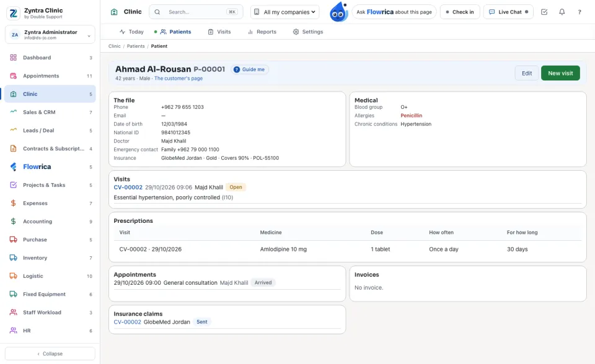Open the Accounting dollar icon

point(13,222)
